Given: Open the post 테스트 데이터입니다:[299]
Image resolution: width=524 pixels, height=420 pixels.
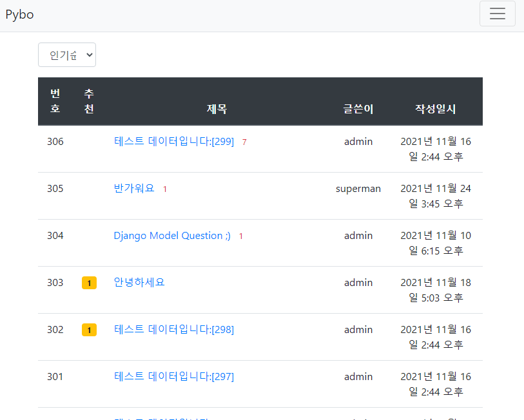Looking at the screenshot, I should point(174,141).
